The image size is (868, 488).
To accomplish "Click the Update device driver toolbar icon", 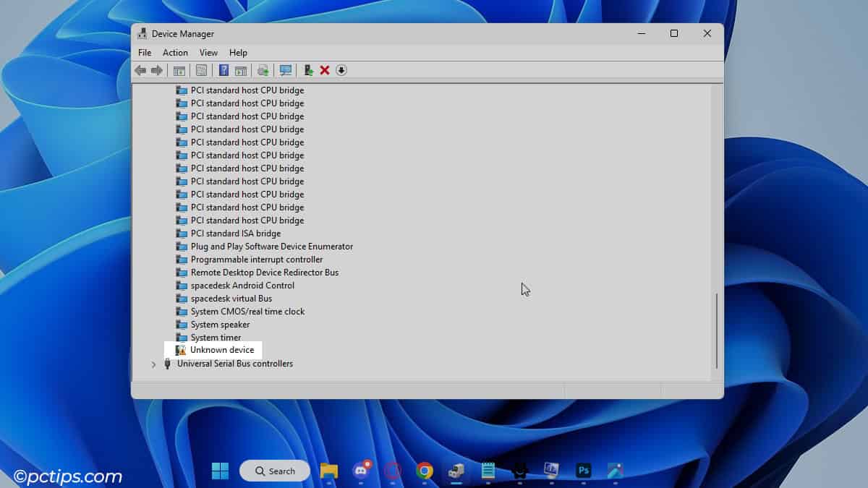I will click(x=308, y=70).
